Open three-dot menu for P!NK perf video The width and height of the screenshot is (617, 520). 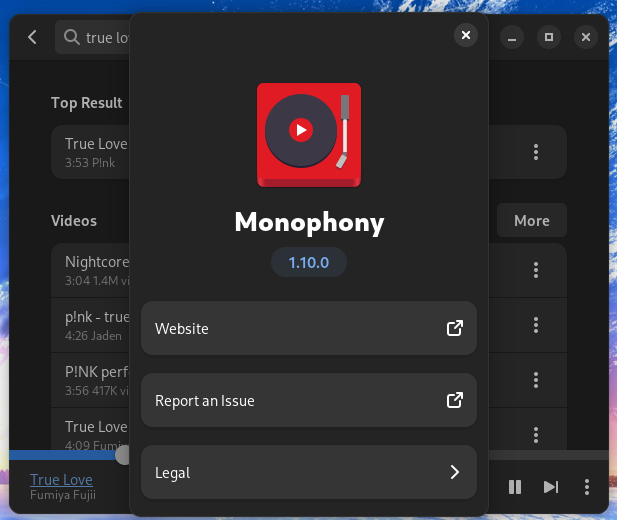[536, 380]
